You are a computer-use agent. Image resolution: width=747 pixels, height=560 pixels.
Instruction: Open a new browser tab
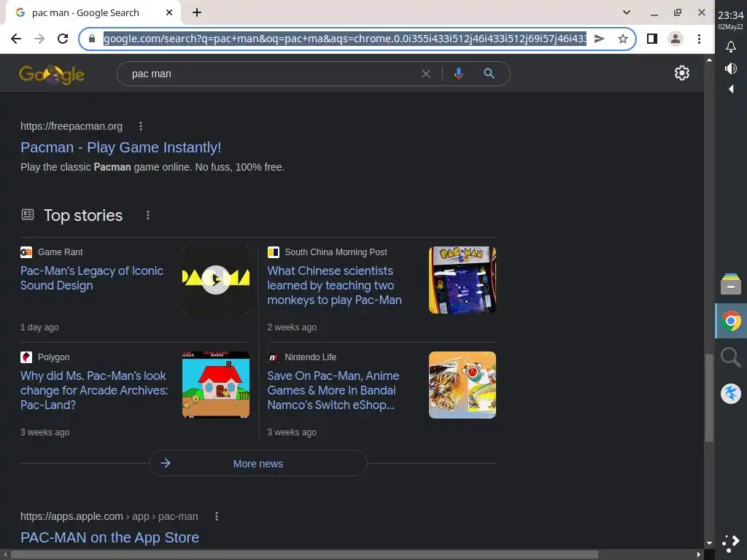tap(197, 13)
